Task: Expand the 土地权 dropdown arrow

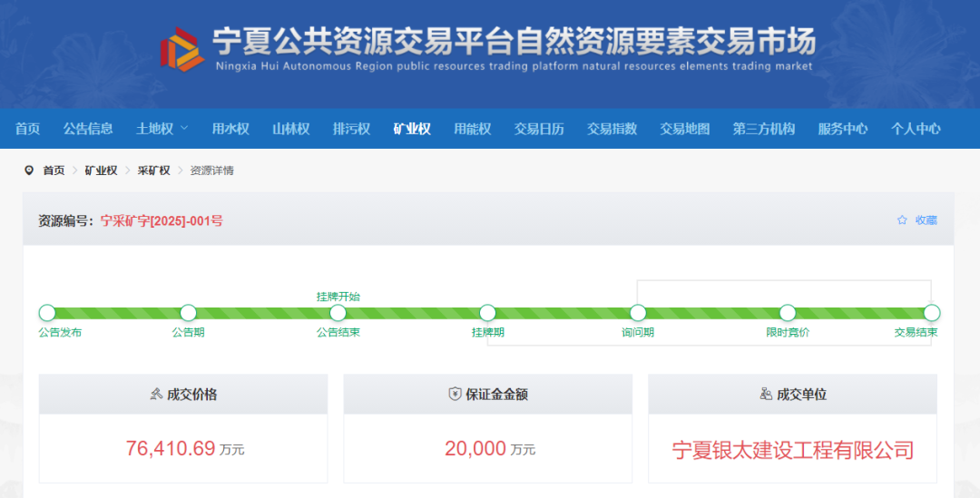Action: click(185, 129)
